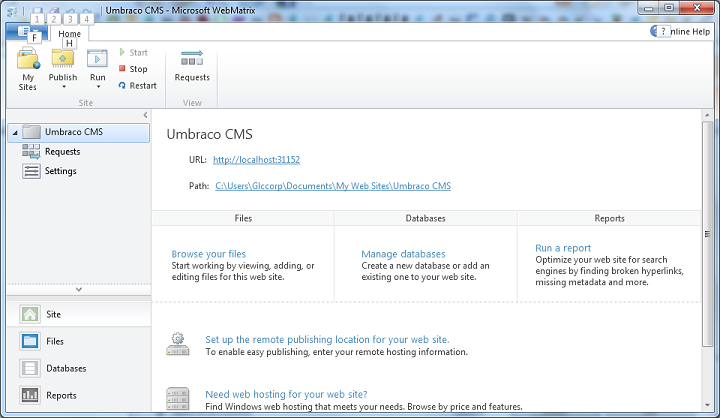Viewport: 720px width, 418px height.
Task: Start the site with the Start button
Action: coord(133,52)
